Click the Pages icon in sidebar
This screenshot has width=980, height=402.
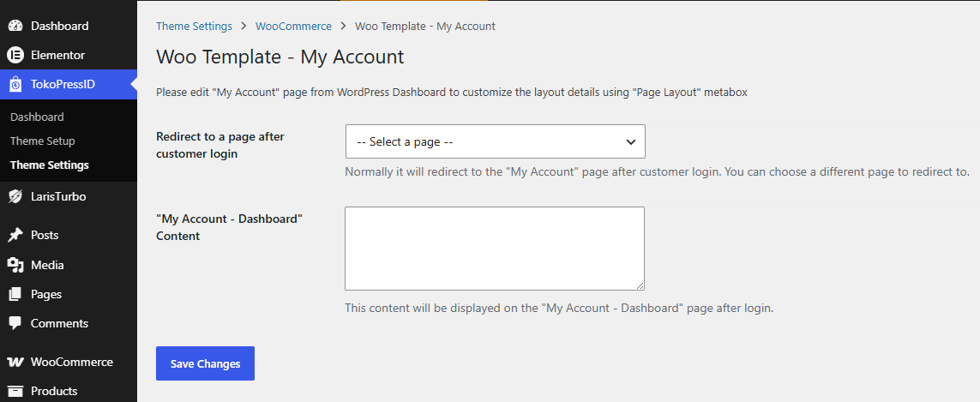coord(15,294)
